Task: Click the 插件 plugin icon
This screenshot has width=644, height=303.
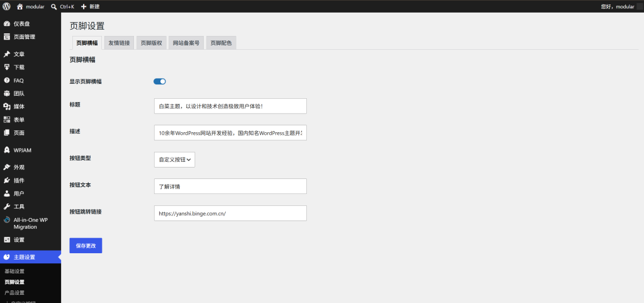Action: click(x=6, y=180)
